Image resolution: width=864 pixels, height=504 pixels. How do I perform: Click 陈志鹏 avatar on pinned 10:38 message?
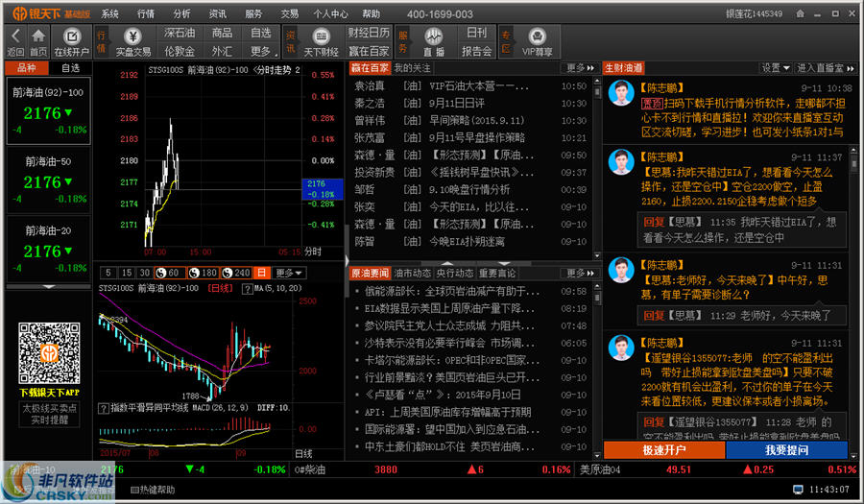(x=621, y=93)
